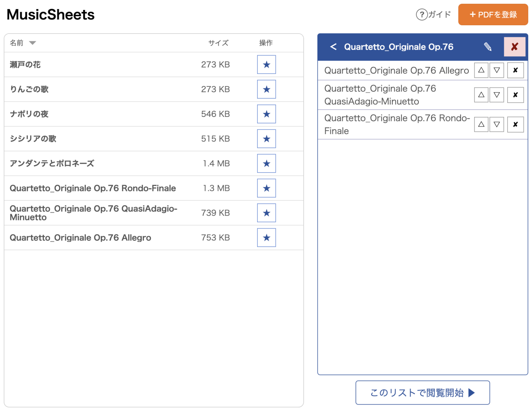Click star for Quartetto_Originale Op.76 Rondo-Finale
The width and height of the screenshot is (532, 409).
pyautogui.click(x=266, y=188)
